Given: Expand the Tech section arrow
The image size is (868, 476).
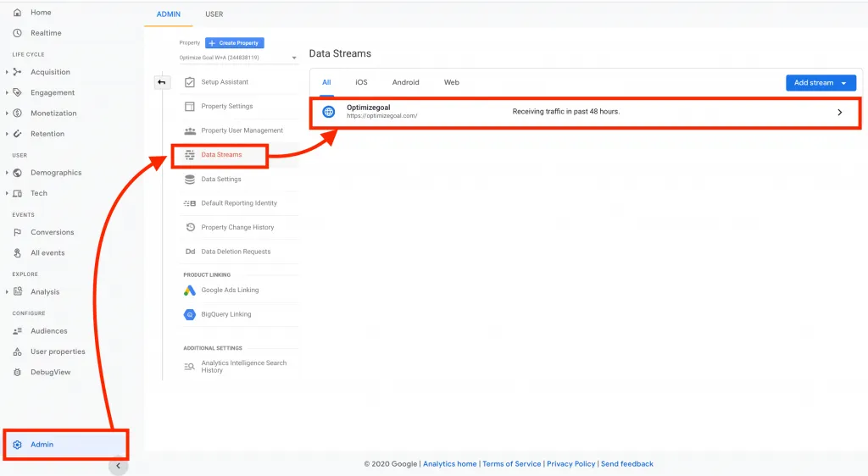Looking at the screenshot, I should point(7,193).
